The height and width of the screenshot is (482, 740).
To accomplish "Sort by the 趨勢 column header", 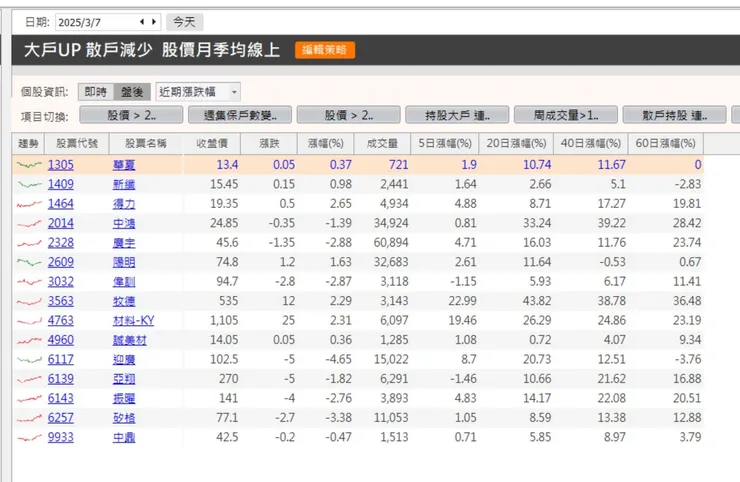I will tap(28, 144).
